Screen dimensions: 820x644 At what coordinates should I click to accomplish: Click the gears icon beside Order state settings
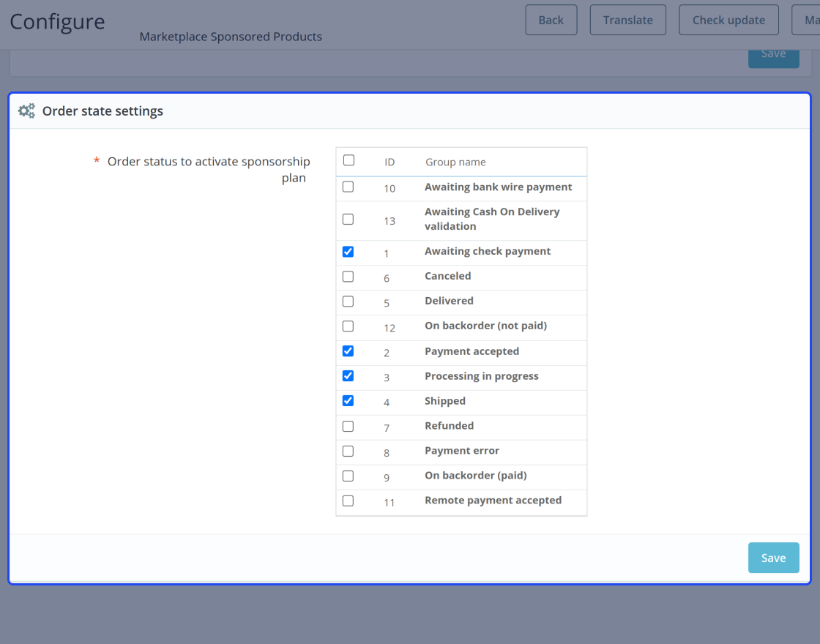pyautogui.click(x=26, y=111)
